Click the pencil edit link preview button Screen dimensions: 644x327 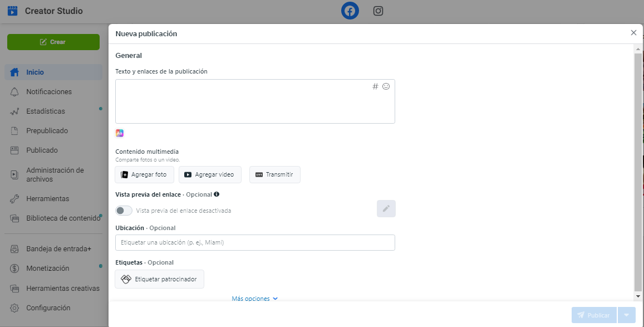386,209
